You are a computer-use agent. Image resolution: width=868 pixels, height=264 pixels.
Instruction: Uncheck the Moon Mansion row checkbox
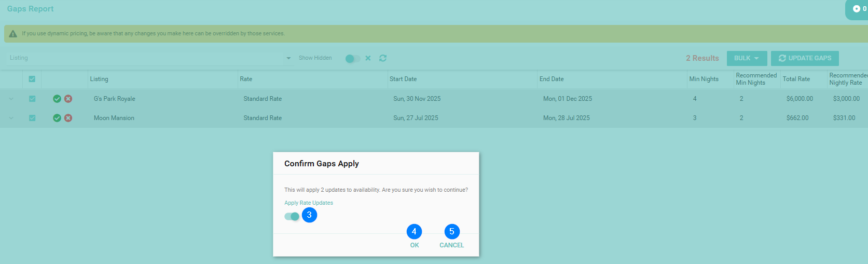click(x=32, y=118)
